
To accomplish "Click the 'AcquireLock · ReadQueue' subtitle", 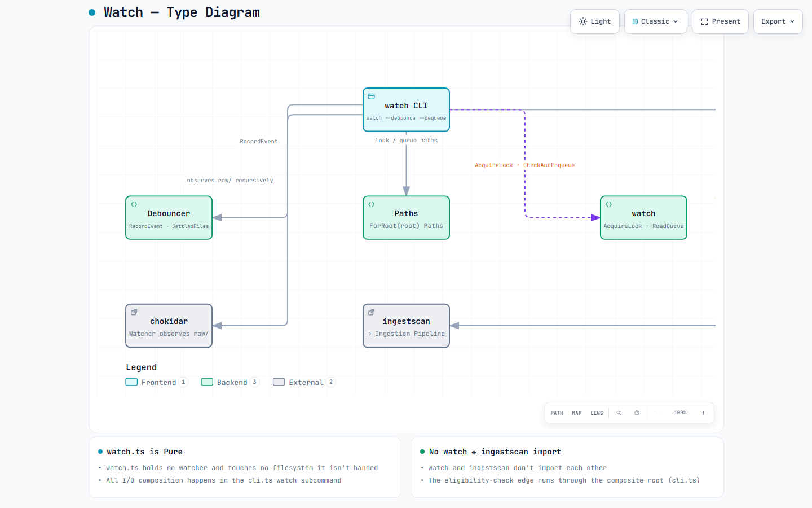I will 643,226.
